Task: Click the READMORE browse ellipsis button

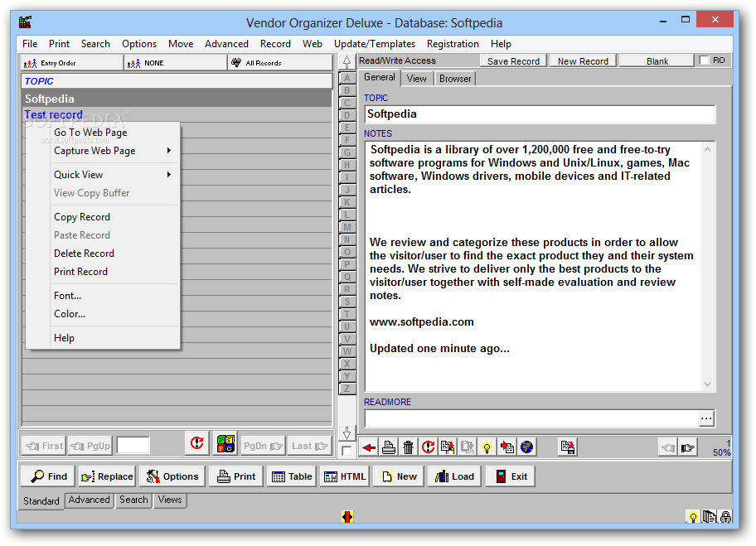Action: 706,418
